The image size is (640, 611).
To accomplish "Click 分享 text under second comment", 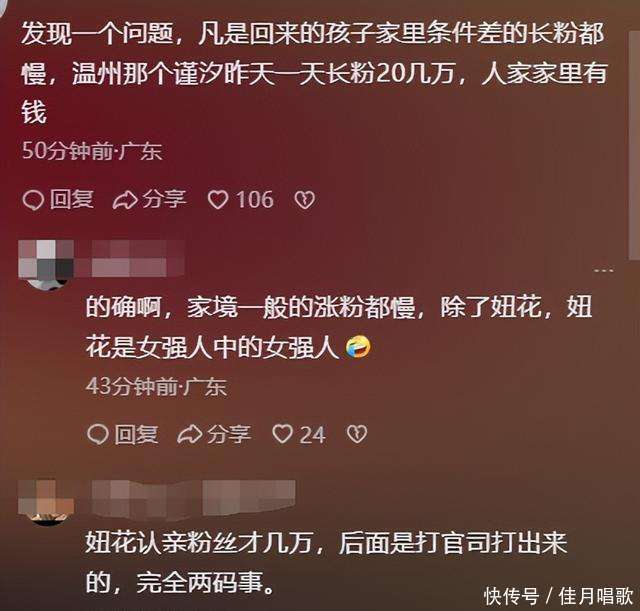I will (229, 434).
